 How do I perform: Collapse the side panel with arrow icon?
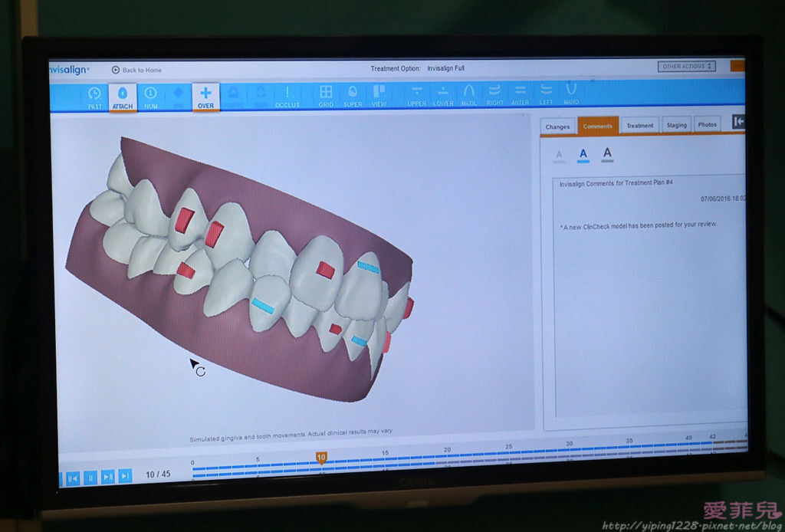pyautogui.click(x=738, y=122)
